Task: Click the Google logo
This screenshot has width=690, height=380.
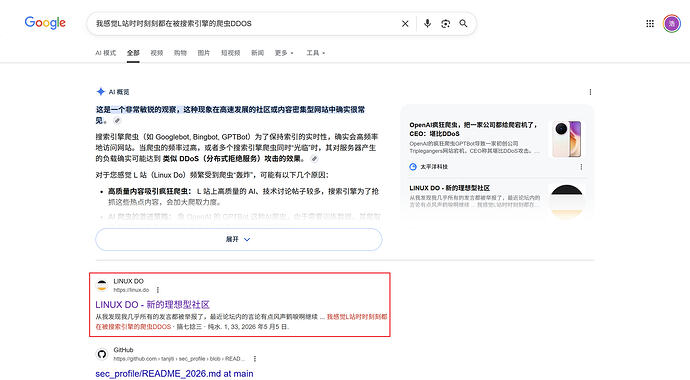Action: coord(45,23)
